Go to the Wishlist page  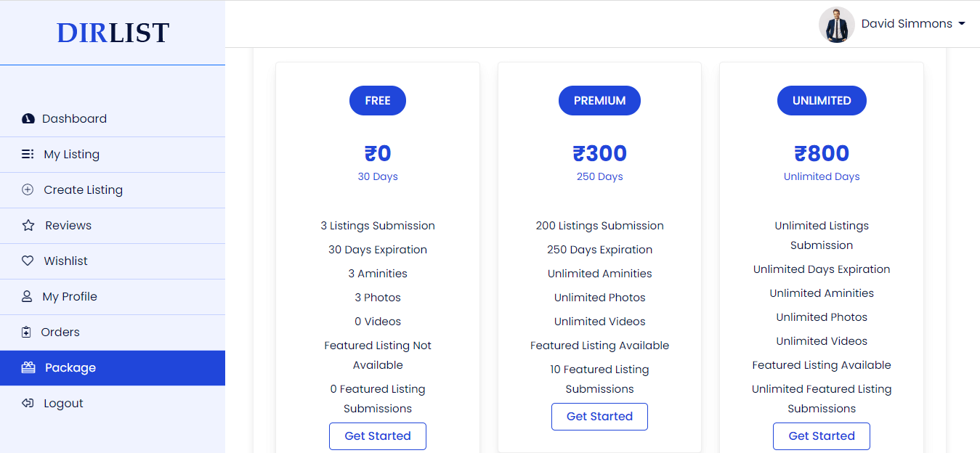(x=65, y=261)
